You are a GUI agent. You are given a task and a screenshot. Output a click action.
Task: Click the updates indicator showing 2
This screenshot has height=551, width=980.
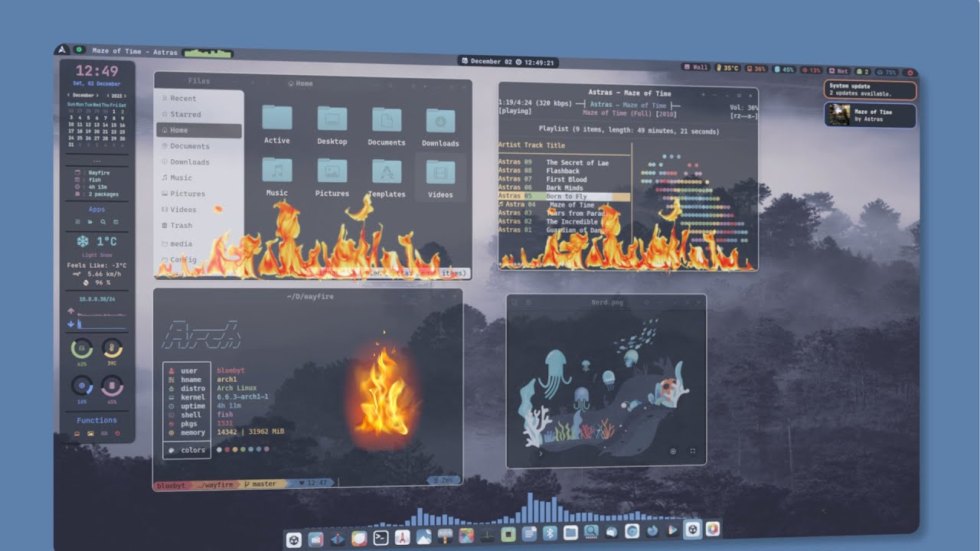coord(863,71)
